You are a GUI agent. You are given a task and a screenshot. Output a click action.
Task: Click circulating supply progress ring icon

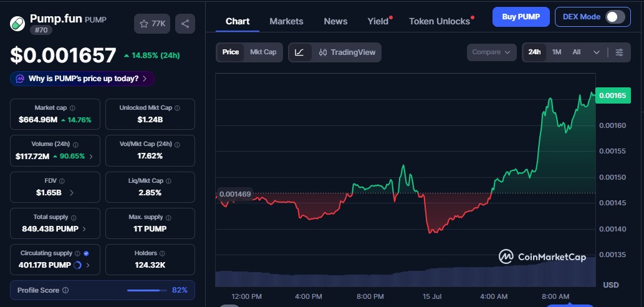77,265
